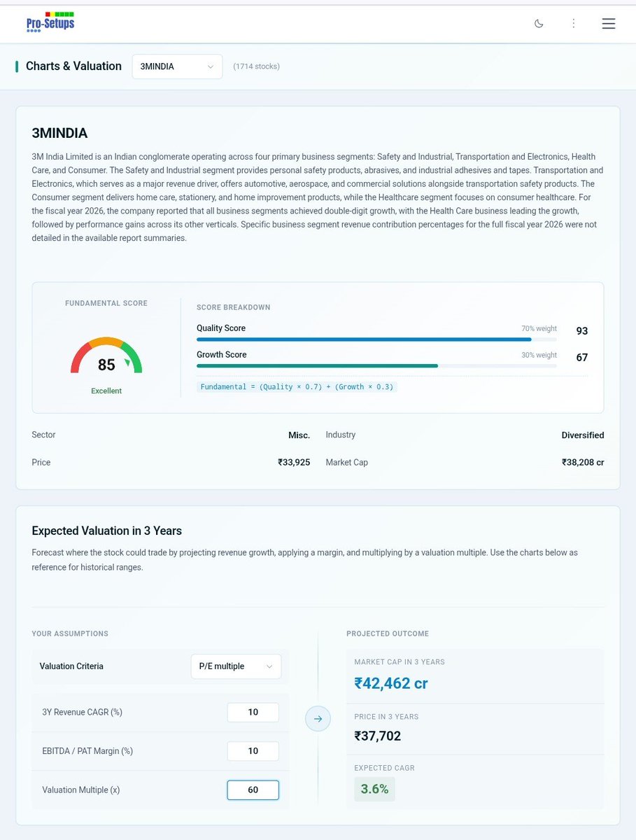
Task: Click the 'YOUR ASSUMPTIONS' section label
Action: tap(70, 634)
